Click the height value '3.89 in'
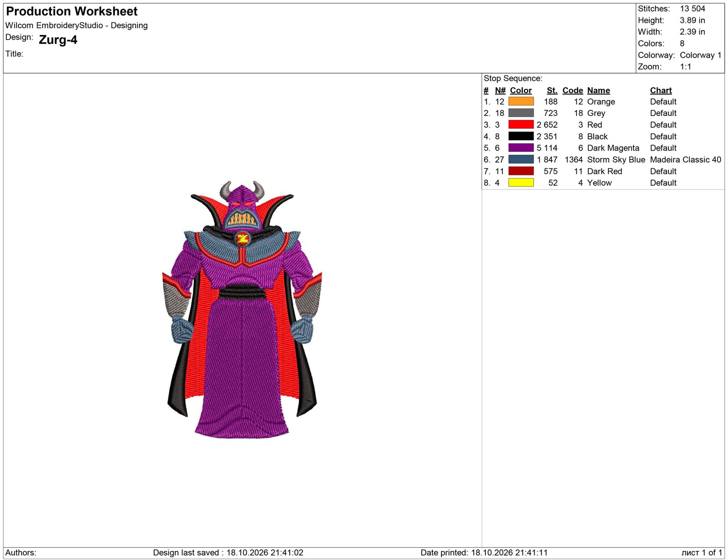The height and width of the screenshot is (560, 728). coord(693,20)
